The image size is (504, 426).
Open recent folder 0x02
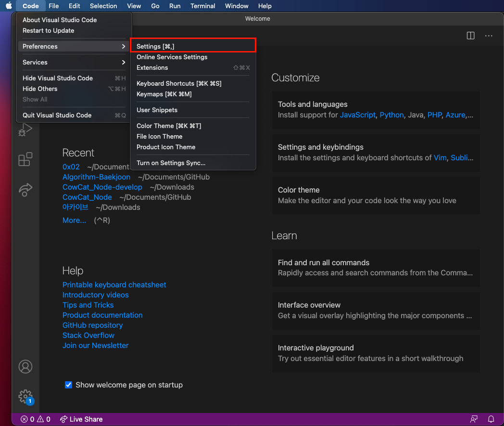(x=71, y=167)
